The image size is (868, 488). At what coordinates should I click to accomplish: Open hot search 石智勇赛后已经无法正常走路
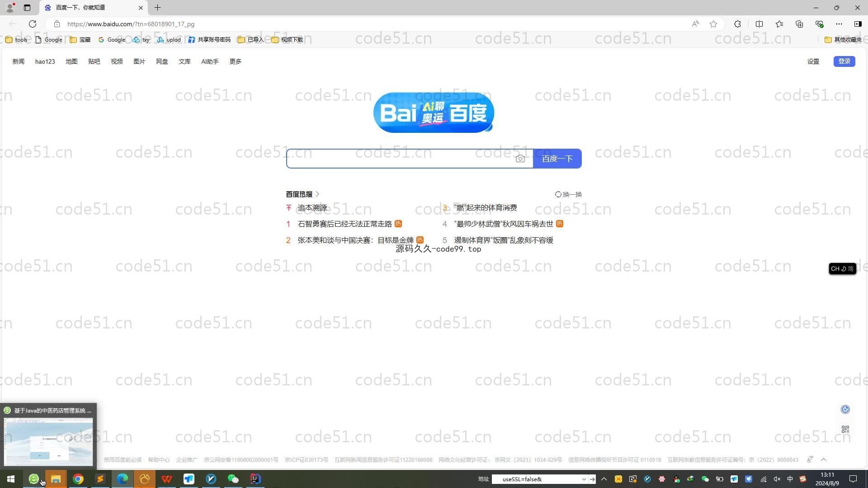344,224
